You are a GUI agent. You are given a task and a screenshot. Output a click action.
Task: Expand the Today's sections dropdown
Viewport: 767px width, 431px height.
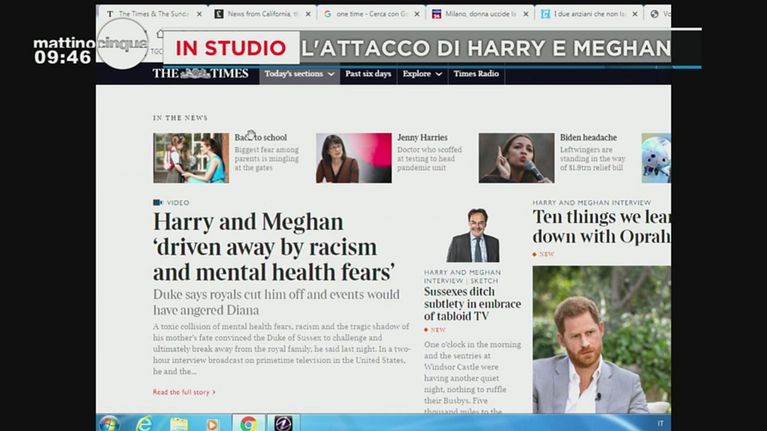point(297,73)
